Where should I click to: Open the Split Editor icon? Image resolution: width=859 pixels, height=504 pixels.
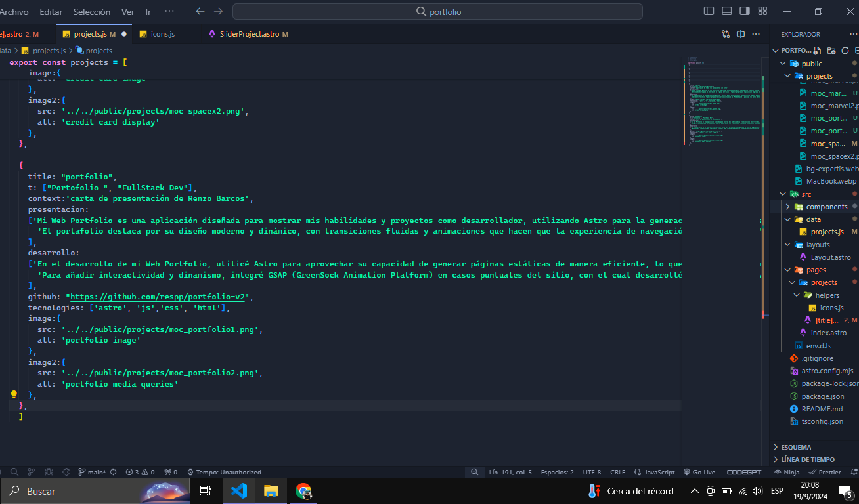click(x=741, y=33)
